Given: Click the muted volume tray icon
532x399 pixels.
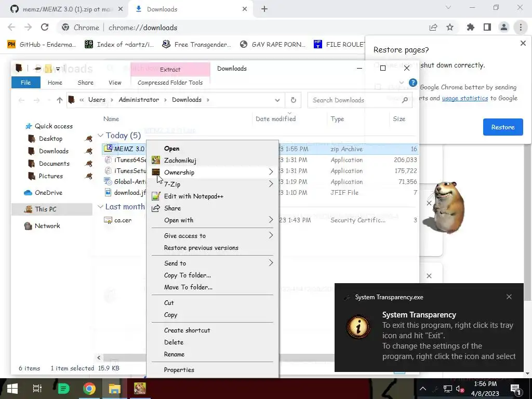Looking at the screenshot, I should pyautogui.click(x=460, y=389).
